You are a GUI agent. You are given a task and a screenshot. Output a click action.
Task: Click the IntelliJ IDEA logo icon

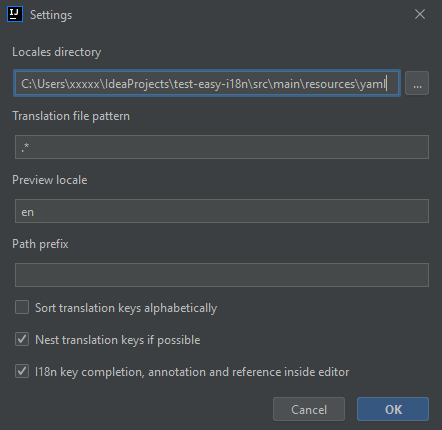[x=15, y=14]
